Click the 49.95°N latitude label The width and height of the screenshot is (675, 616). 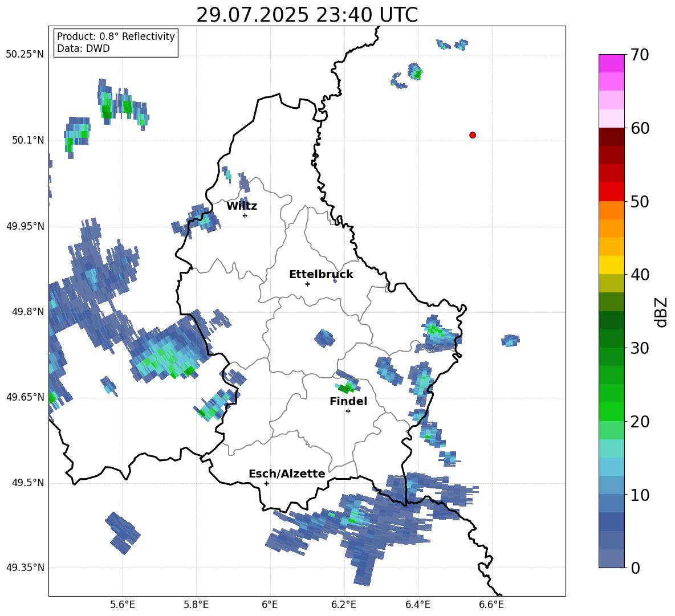[x=25, y=226]
